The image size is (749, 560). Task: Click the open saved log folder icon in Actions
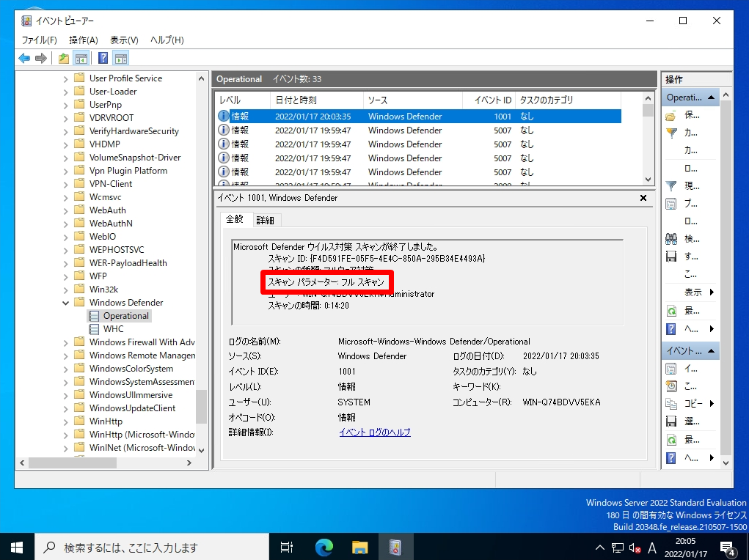tap(671, 115)
